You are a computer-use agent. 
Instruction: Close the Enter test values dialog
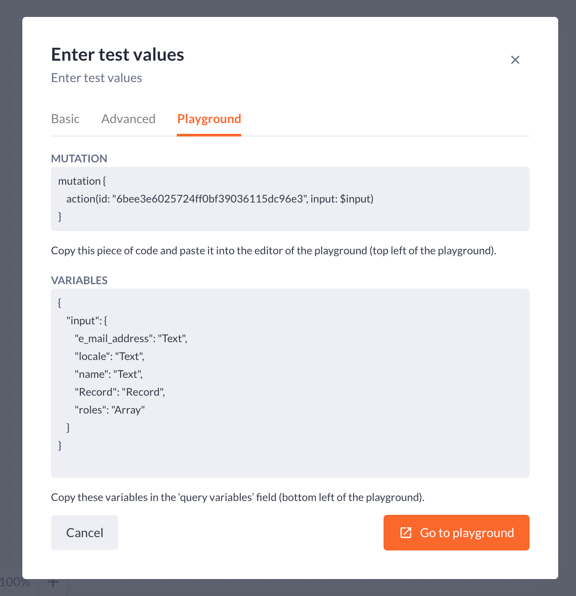[x=515, y=60]
